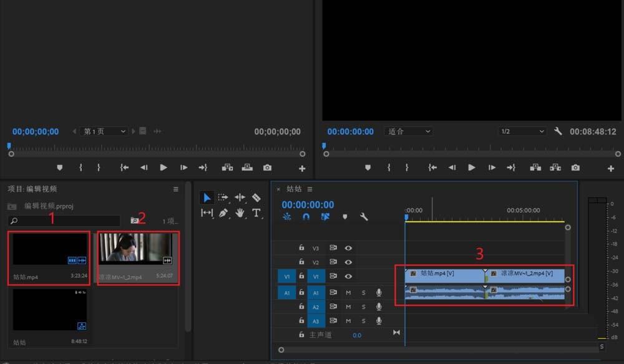The height and width of the screenshot is (364, 624).
Task: Open the Project panel menu
Action: pos(177,189)
